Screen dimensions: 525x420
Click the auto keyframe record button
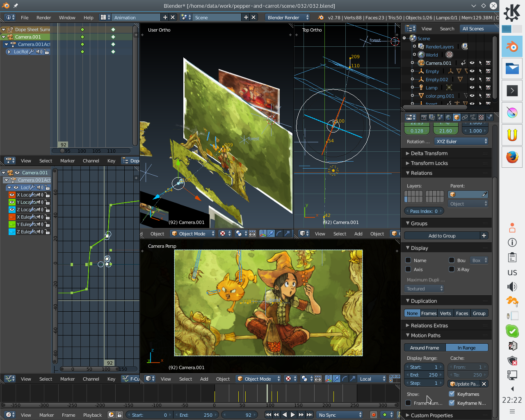click(x=373, y=415)
